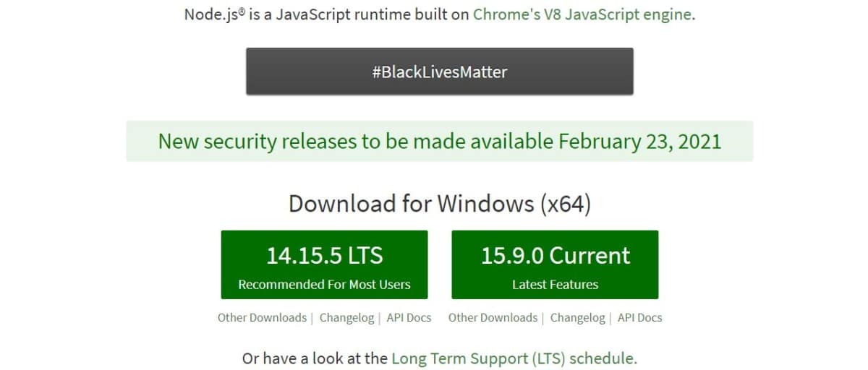Click the pipe separator after LTS Changelog
Image resolution: width=868 pixels, height=370 pixels.
[380, 318]
